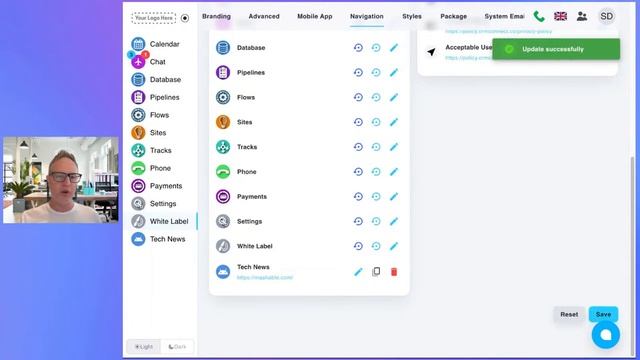640x360 pixels.
Task: Click the pencil edit icon for Settings row
Action: [x=393, y=222]
